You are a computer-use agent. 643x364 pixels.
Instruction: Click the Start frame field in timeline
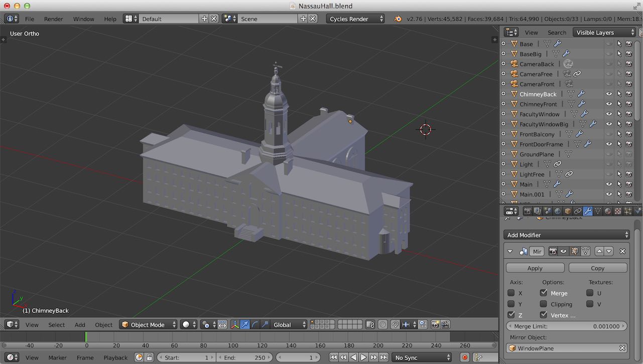(x=186, y=357)
